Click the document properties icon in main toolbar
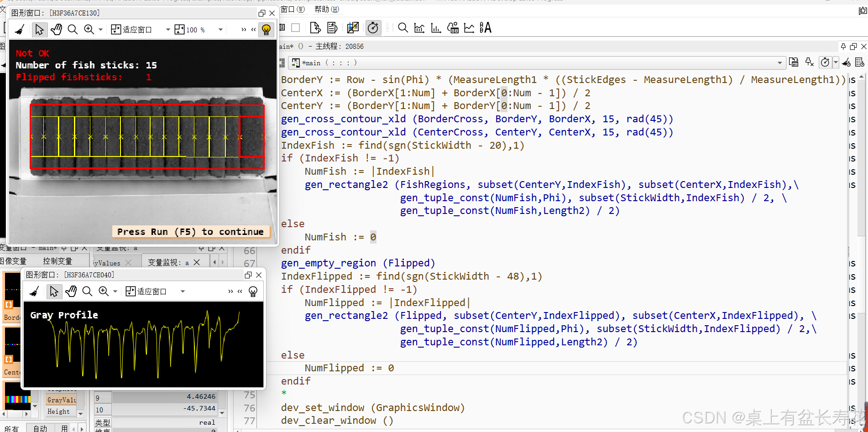This screenshot has height=432, width=868. coord(332,28)
